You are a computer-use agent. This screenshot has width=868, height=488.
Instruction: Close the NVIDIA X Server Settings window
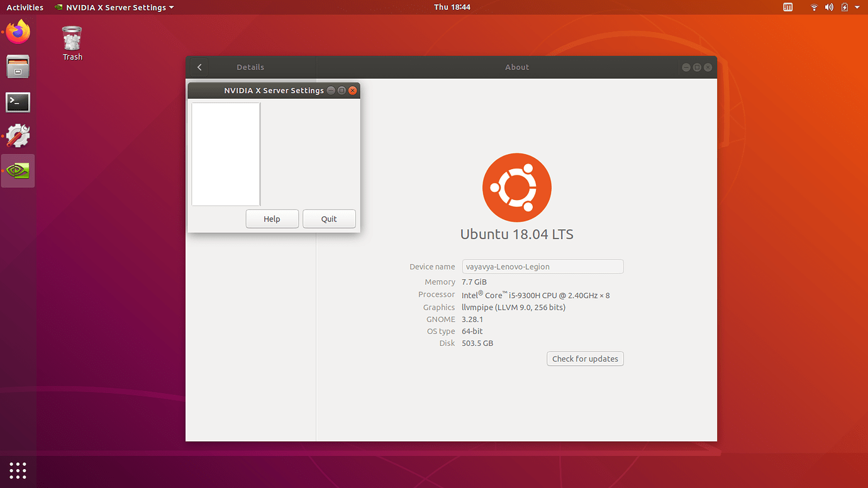[353, 91]
